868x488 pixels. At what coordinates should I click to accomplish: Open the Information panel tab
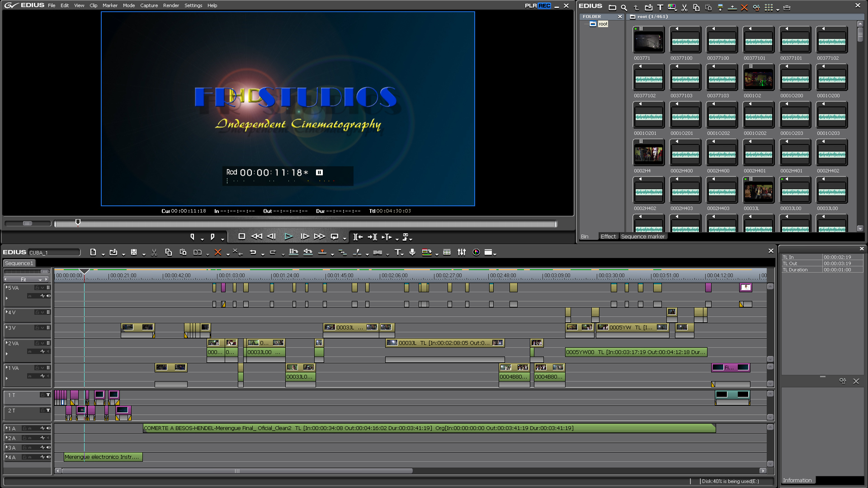[797, 480]
